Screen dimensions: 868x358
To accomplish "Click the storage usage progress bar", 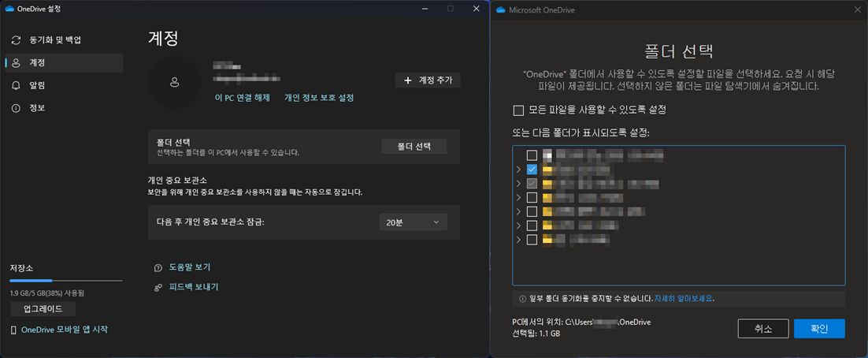I will click(66, 281).
